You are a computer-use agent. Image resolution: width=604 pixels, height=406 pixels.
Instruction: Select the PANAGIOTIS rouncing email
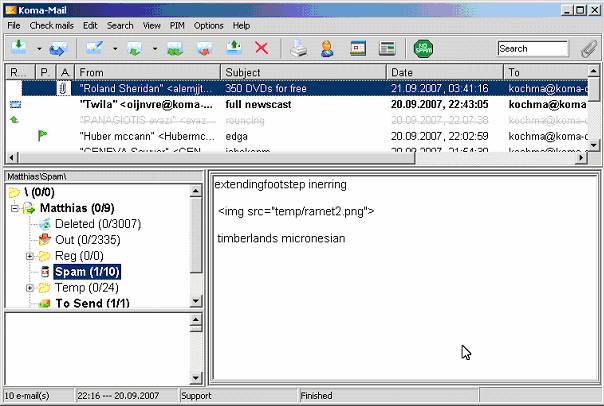(297, 120)
